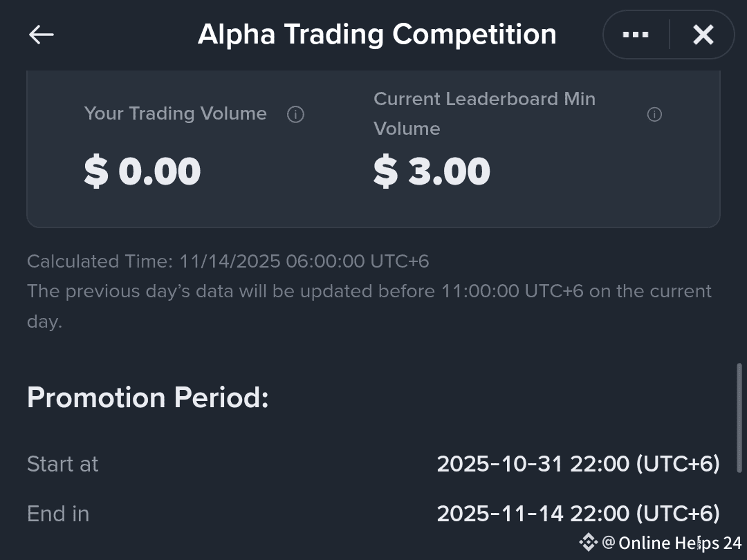Tap the Current Leaderboard Min Volume value

point(432,170)
